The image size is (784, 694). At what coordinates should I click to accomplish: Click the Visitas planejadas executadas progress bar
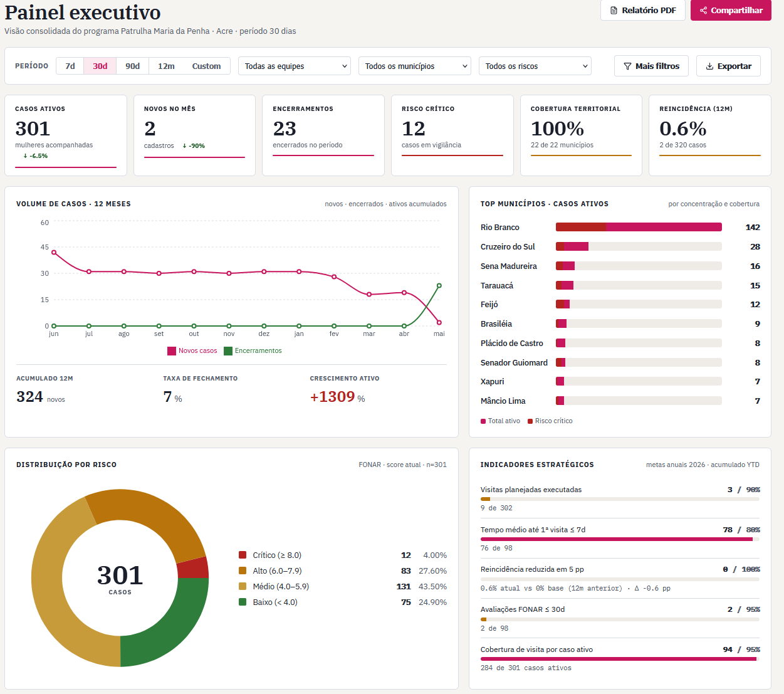(x=620, y=499)
